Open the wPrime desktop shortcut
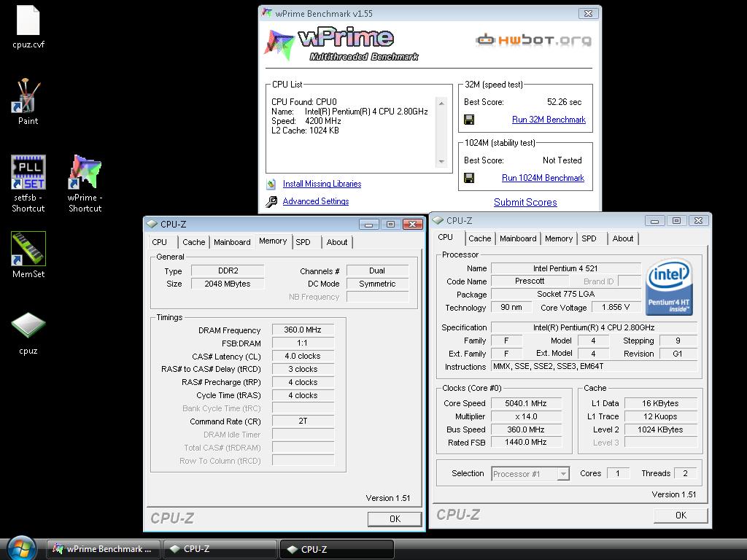 point(85,183)
